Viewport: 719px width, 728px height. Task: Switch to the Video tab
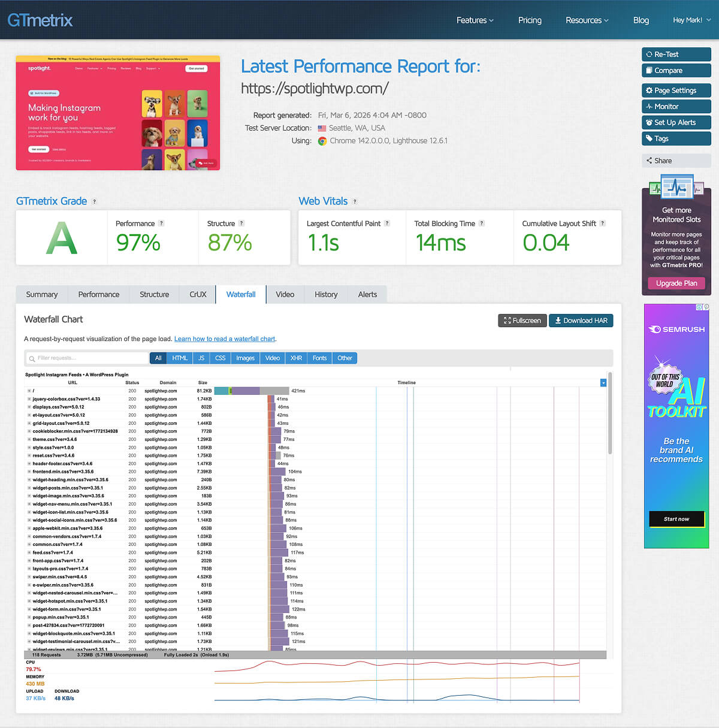[x=285, y=295]
